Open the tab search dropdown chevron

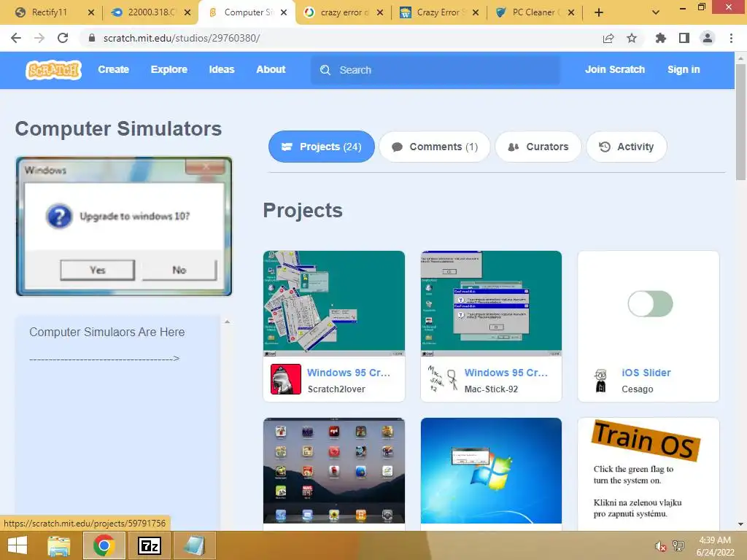pos(656,12)
